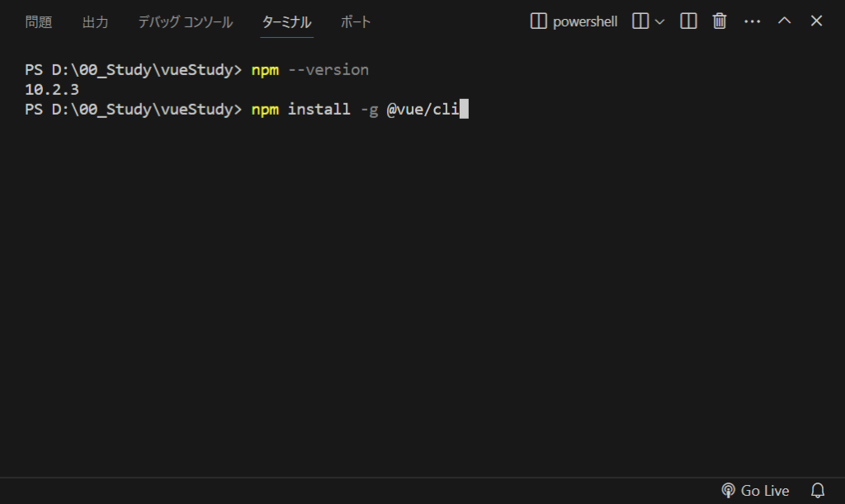Open the 出力 tab
Image resolution: width=845 pixels, height=504 pixels.
95,22
